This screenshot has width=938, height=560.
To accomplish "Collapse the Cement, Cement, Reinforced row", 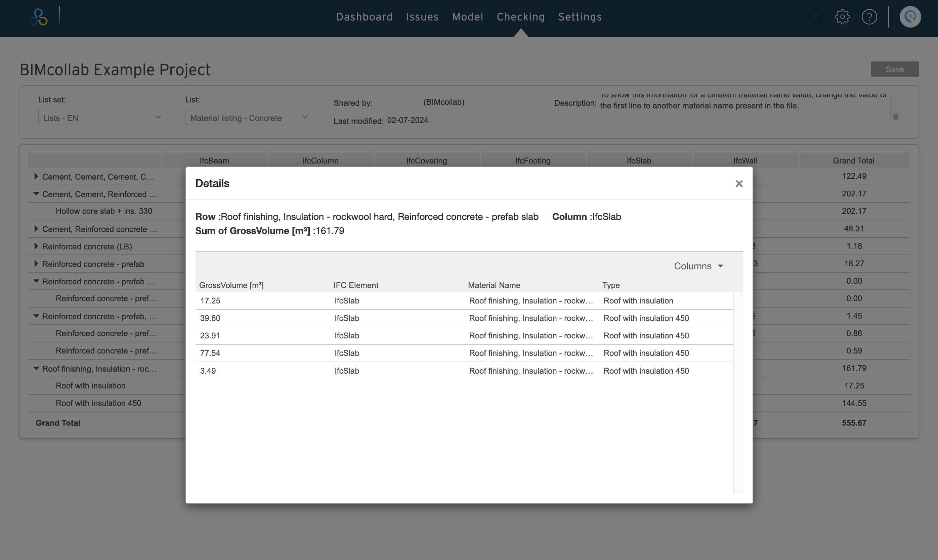I will click(36, 194).
